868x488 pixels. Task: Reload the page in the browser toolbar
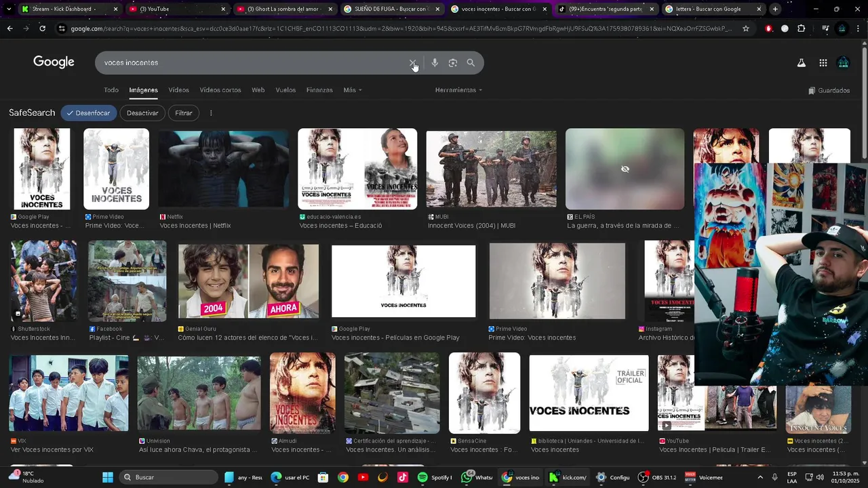click(42, 28)
